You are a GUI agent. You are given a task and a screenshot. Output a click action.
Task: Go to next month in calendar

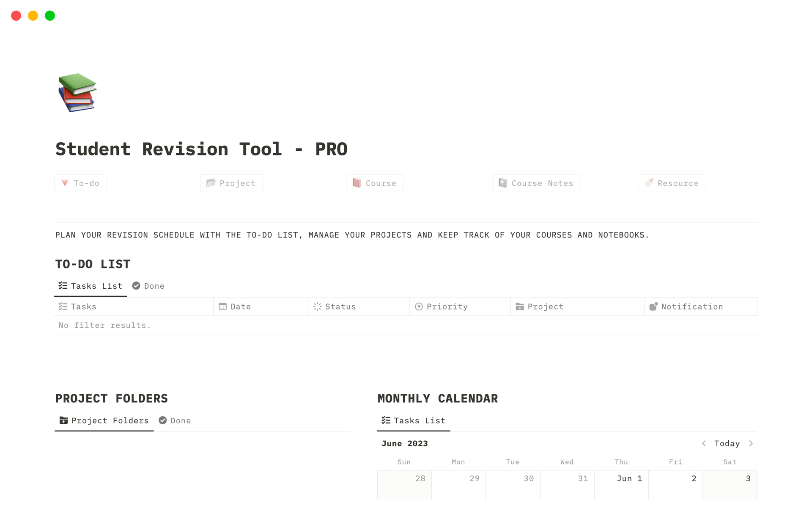[751, 443]
